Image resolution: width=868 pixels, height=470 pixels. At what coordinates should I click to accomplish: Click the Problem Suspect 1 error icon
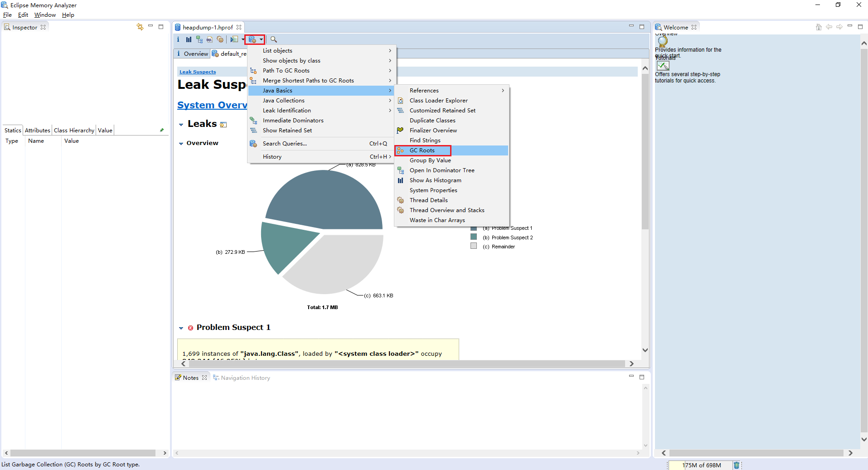tap(191, 328)
